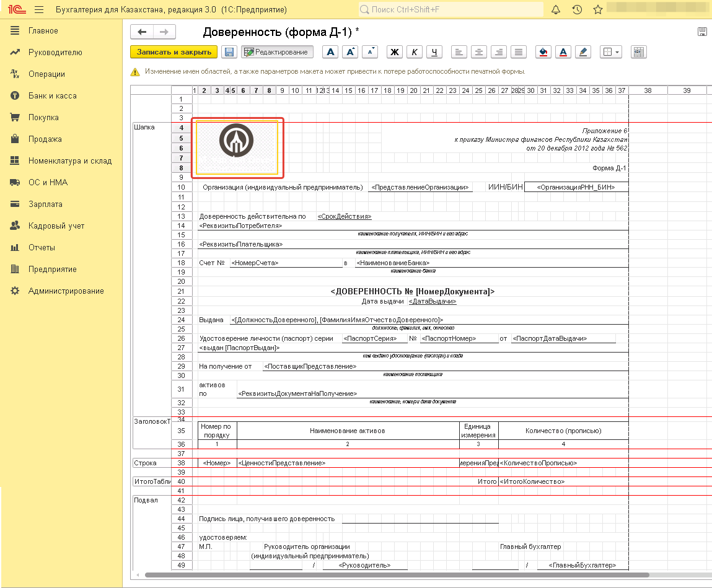The height and width of the screenshot is (588, 712).
Task: Select area label Подвал
Action: click(146, 500)
